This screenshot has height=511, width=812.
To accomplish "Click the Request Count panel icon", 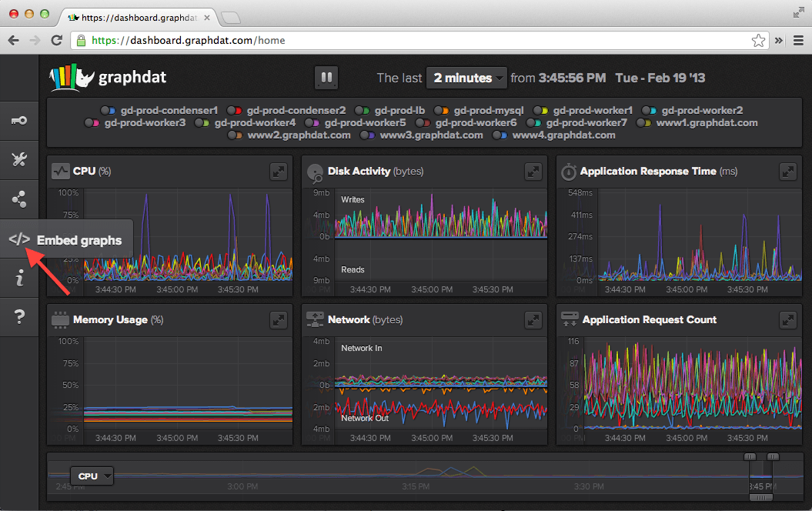I will tap(570, 319).
